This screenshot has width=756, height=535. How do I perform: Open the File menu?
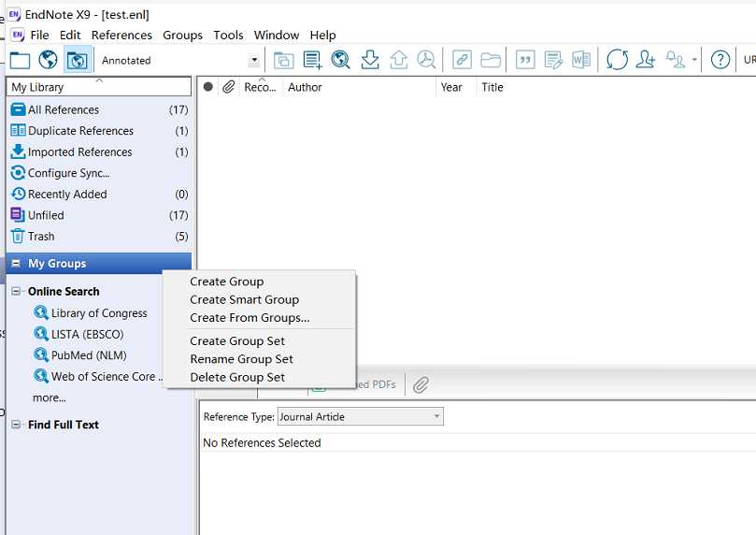click(x=39, y=36)
